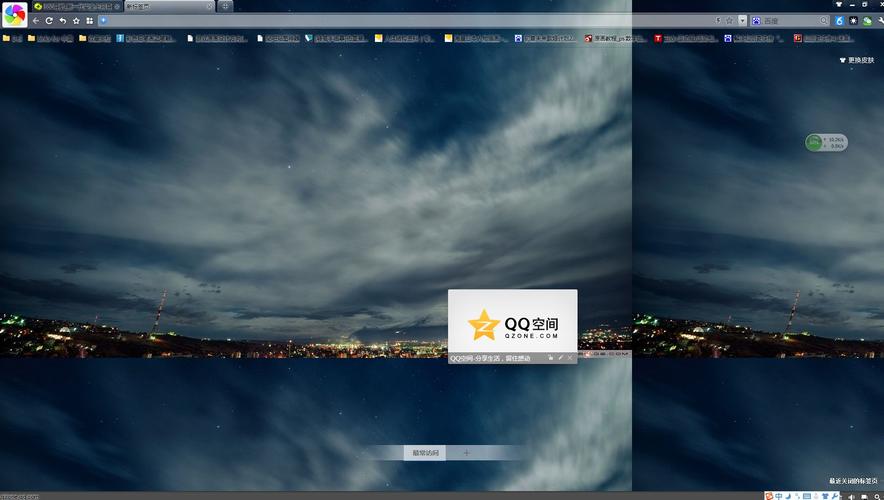The image size is (884, 500).
Task: Click the undo curved arrow icon
Action: (63, 21)
